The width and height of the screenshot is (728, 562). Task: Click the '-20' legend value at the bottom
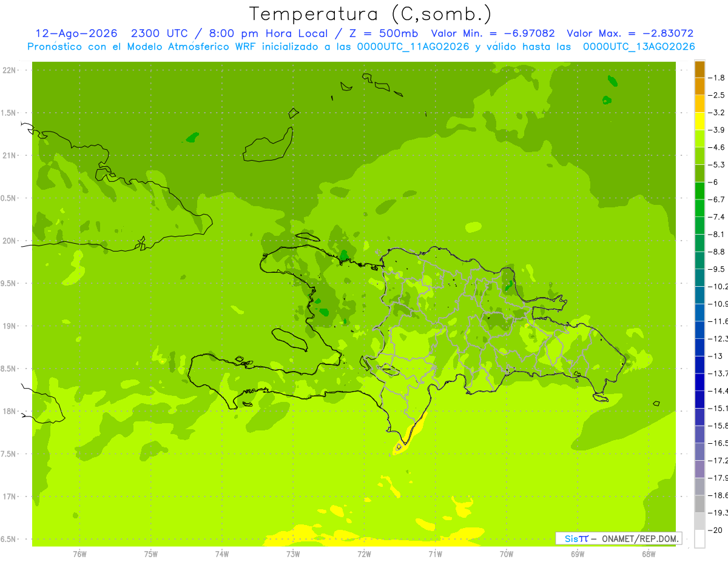(716, 530)
